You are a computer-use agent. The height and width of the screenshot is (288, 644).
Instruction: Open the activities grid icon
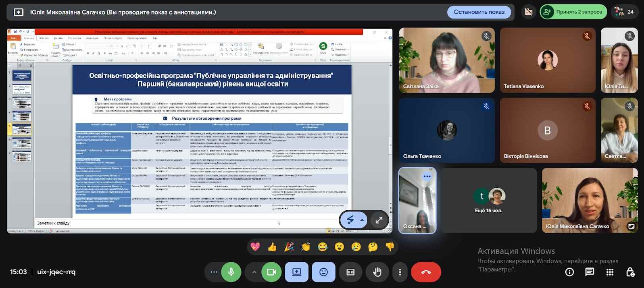point(610,272)
